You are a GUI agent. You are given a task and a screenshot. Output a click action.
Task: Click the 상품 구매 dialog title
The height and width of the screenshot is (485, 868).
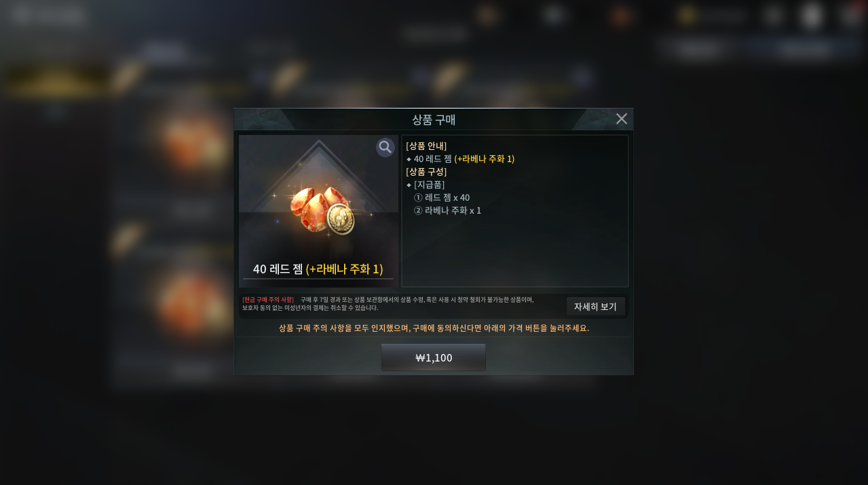point(434,119)
